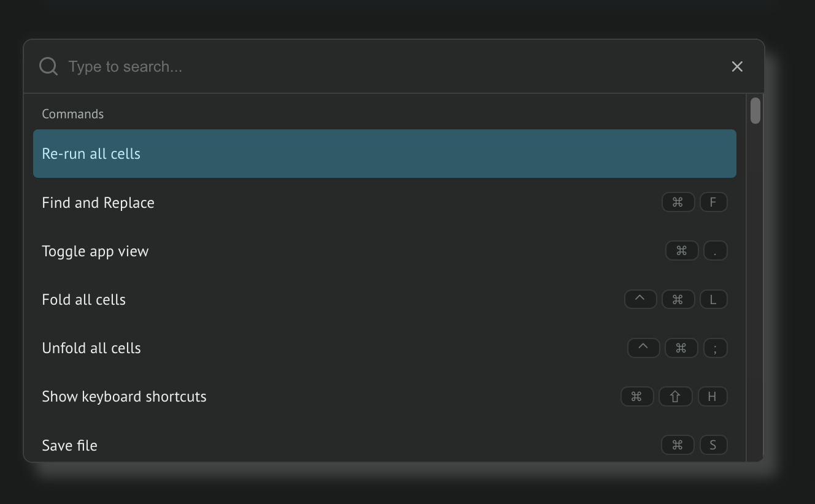The image size is (815, 504).
Task: Click the command list scrollbar thumb
Action: click(755, 110)
